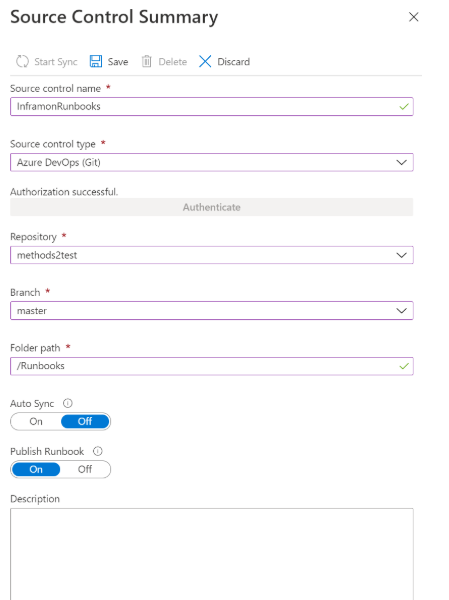Image resolution: width=449 pixels, height=600 pixels.
Task: Open the Publish Runbook info icon
Action: pos(98,451)
